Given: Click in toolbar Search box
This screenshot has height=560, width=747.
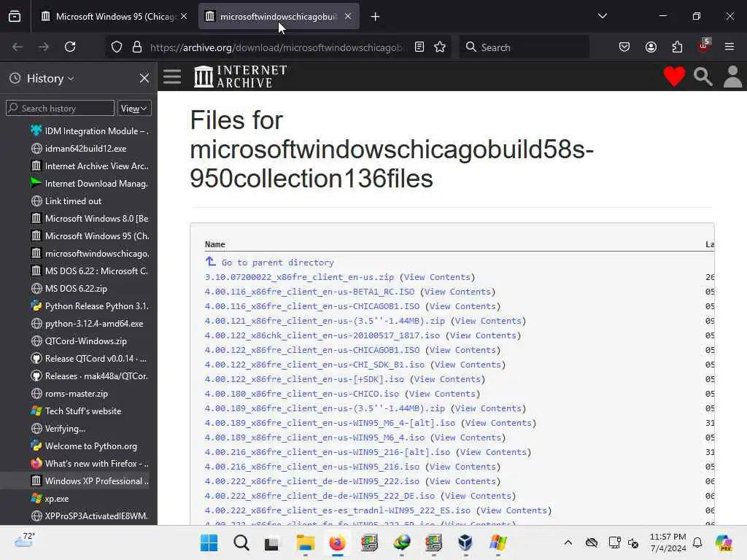Looking at the screenshot, I should pyautogui.click(x=524, y=47).
